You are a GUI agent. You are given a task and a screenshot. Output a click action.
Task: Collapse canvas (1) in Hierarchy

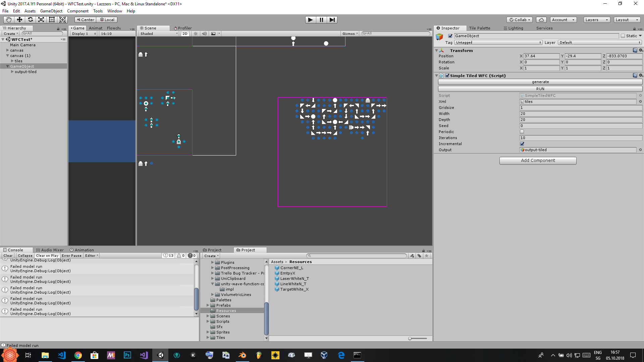click(8, 56)
